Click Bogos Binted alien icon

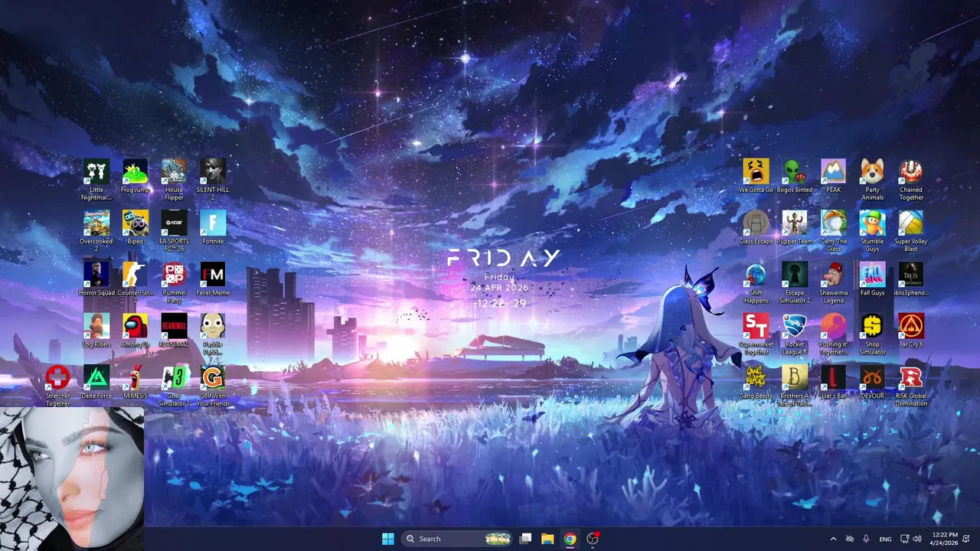pyautogui.click(x=795, y=175)
